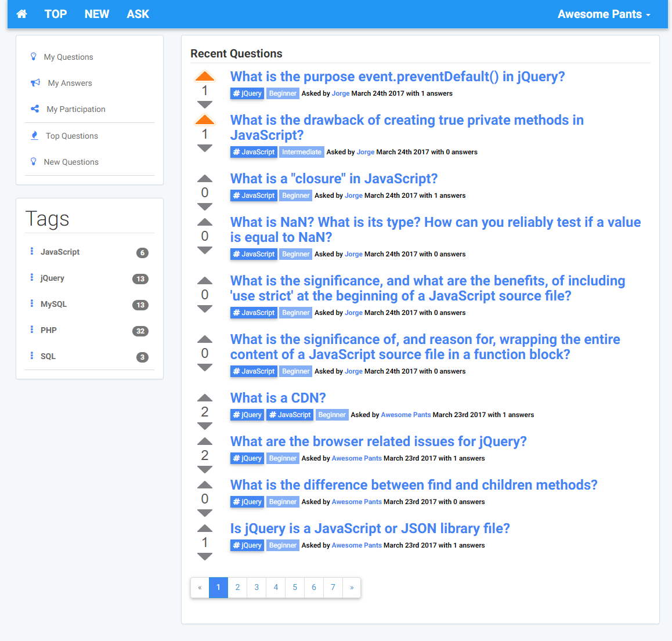Downvote the browser related issues jQuery question
This screenshot has width=672, height=641.
click(205, 470)
